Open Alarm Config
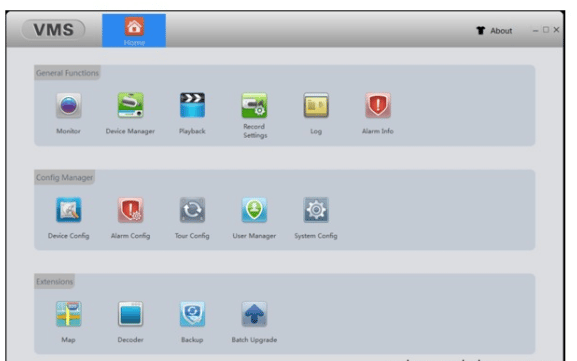 point(130,210)
